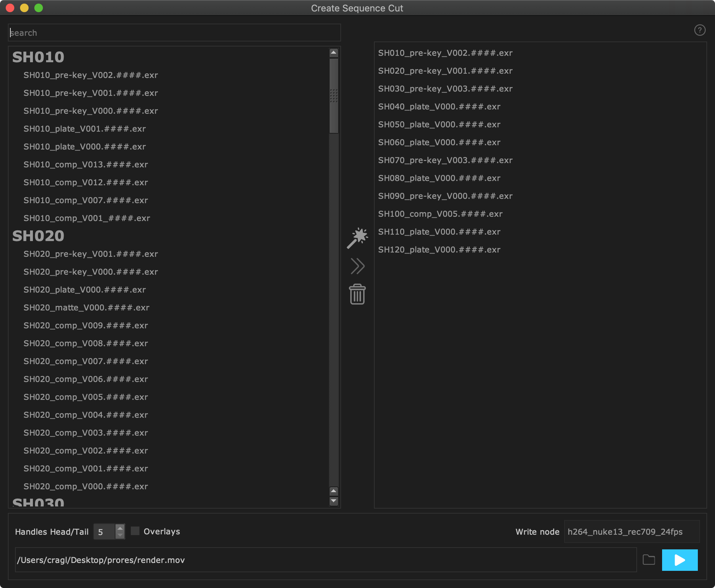Click the SH020 group header
This screenshot has width=715, height=588.
pos(38,236)
